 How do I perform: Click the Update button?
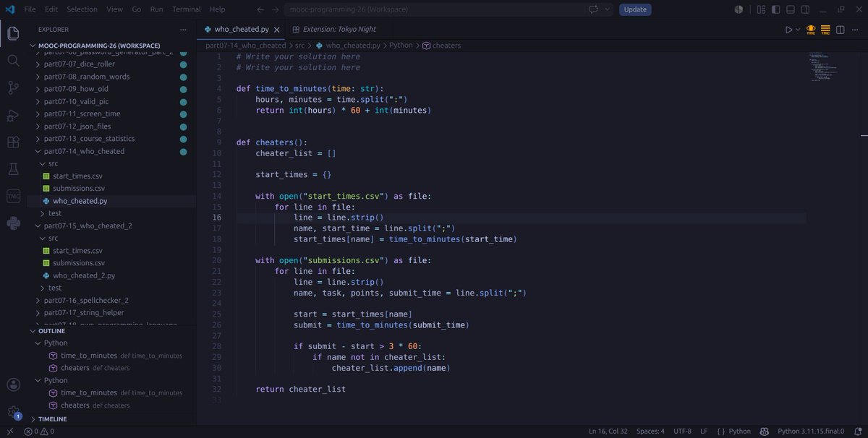635,9
